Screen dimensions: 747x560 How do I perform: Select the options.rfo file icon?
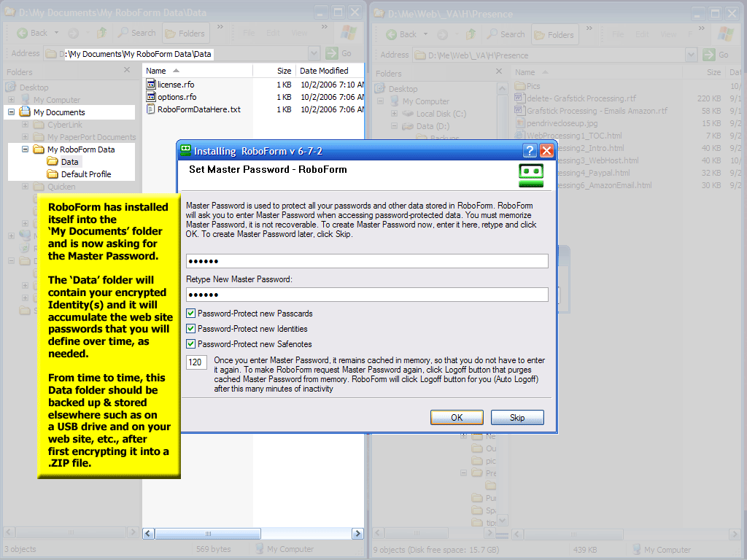[x=151, y=97]
